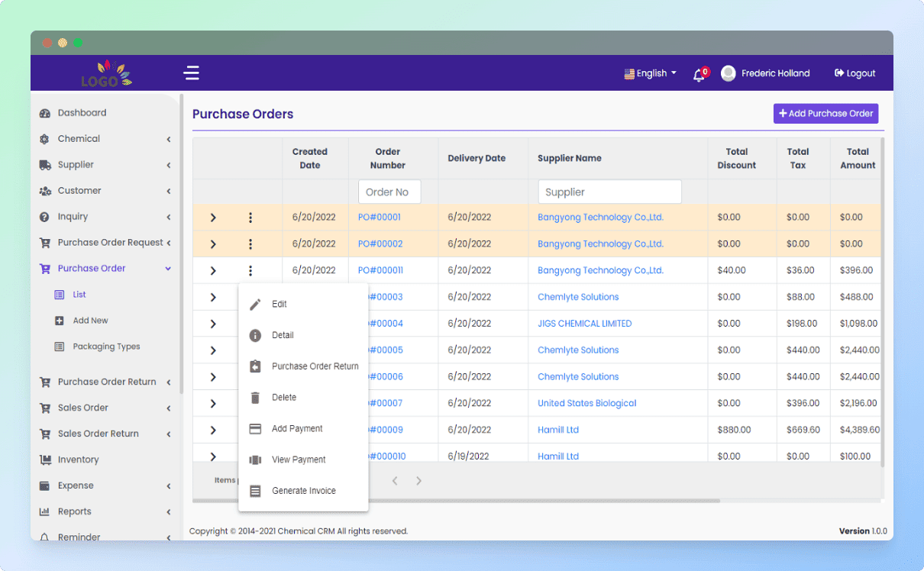Expand the PO#000011 row details
The image size is (924, 571).
(213, 270)
